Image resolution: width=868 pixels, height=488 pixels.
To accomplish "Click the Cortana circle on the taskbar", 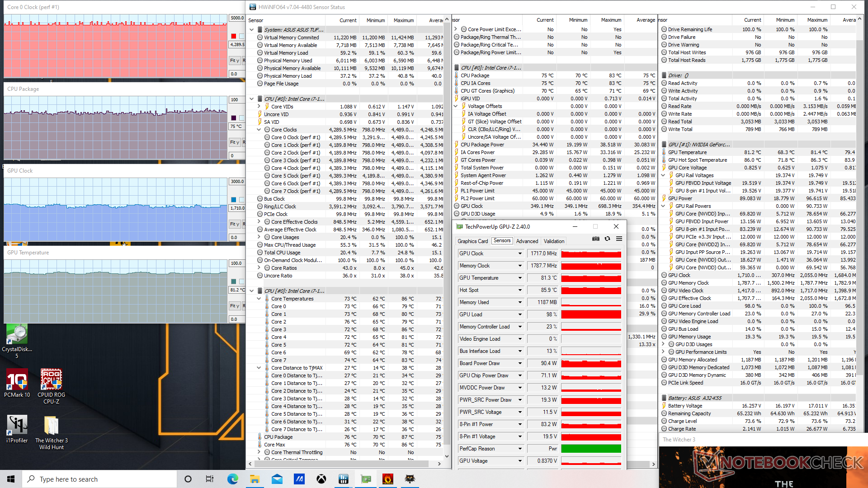I will (188, 479).
